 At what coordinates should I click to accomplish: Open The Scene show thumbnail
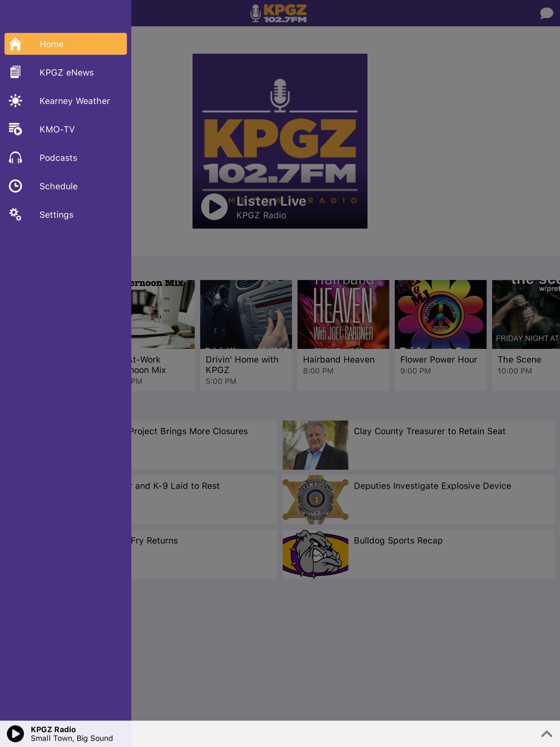[526, 314]
